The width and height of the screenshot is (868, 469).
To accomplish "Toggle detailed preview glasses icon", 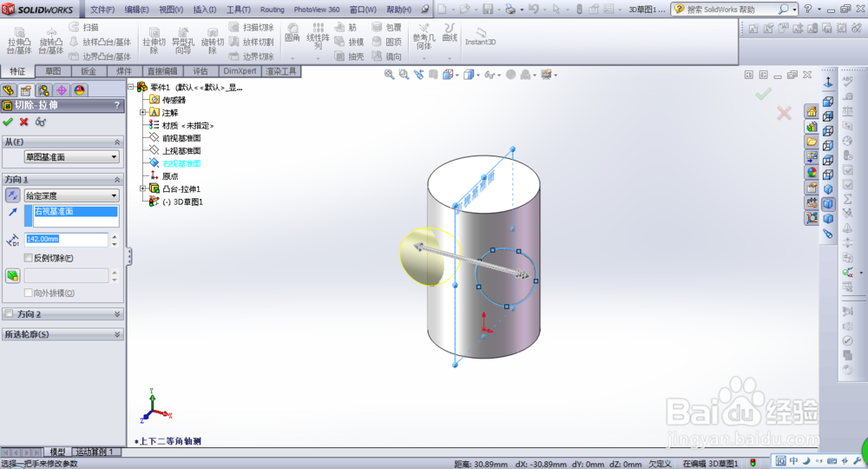I will point(41,122).
